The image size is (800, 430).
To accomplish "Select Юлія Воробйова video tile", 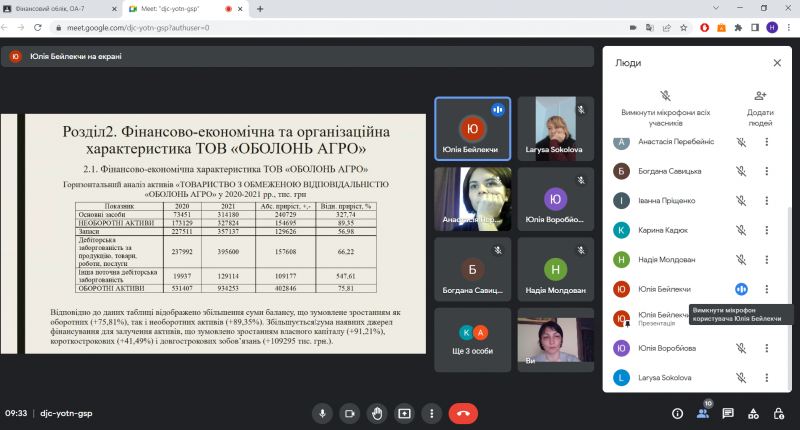I will click(x=556, y=199).
